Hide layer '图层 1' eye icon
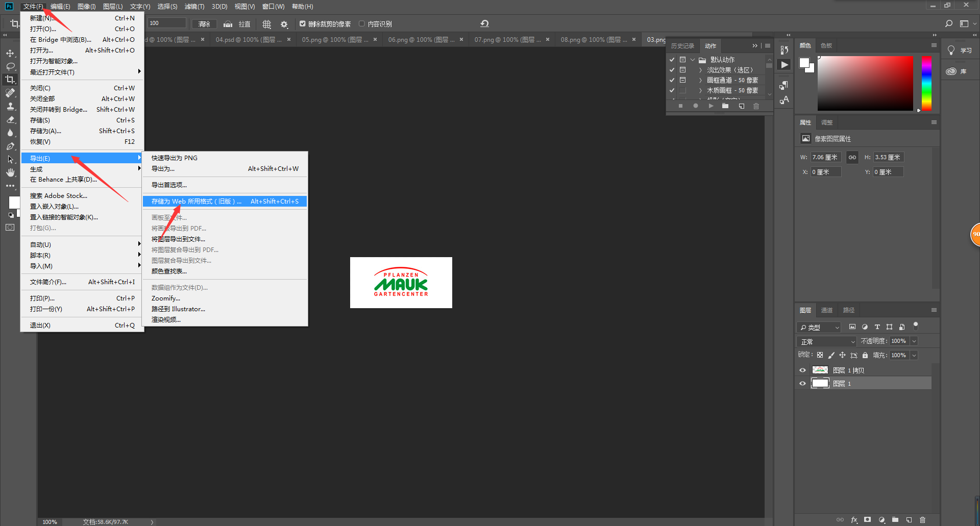The width and height of the screenshot is (980, 526). [802, 384]
